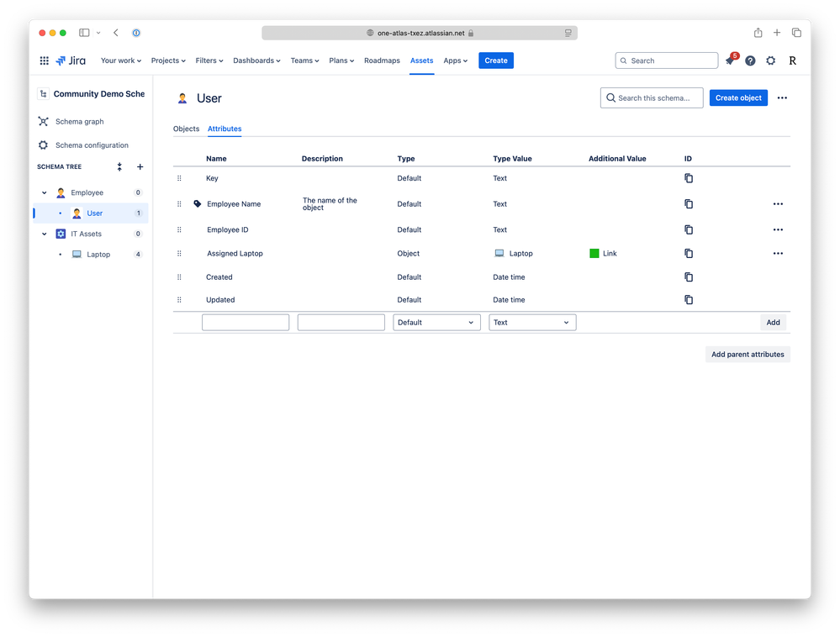Viewport: 840px width, 637px height.
Task: Collapse the Employee tree node
Action: (45, 192)
